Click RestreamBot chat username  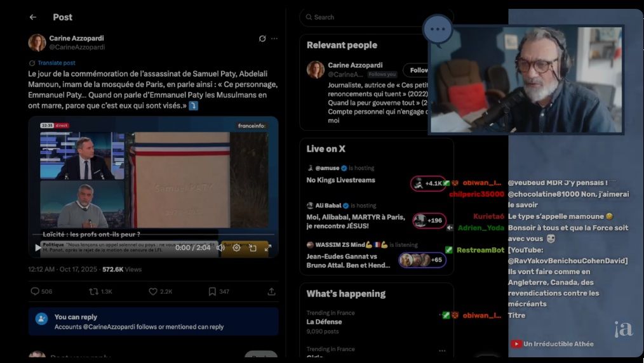[x=481, y=250]
